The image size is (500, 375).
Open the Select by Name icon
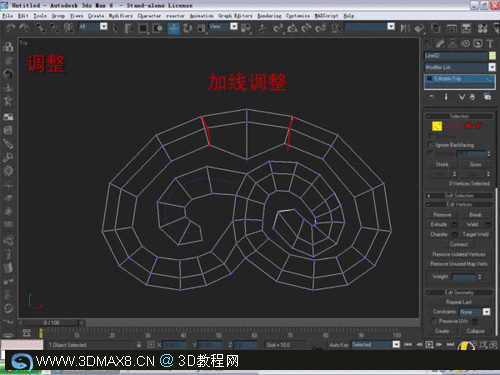point(129,28)
